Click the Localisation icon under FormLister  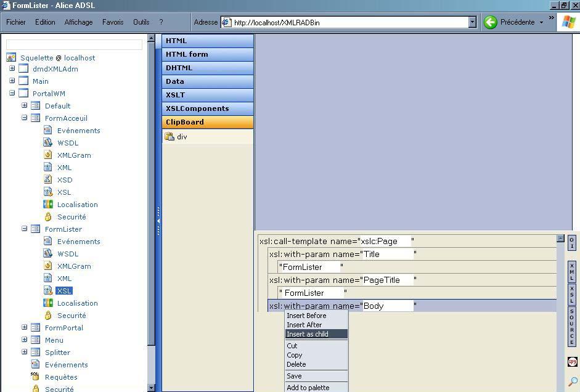pos(48,303)
